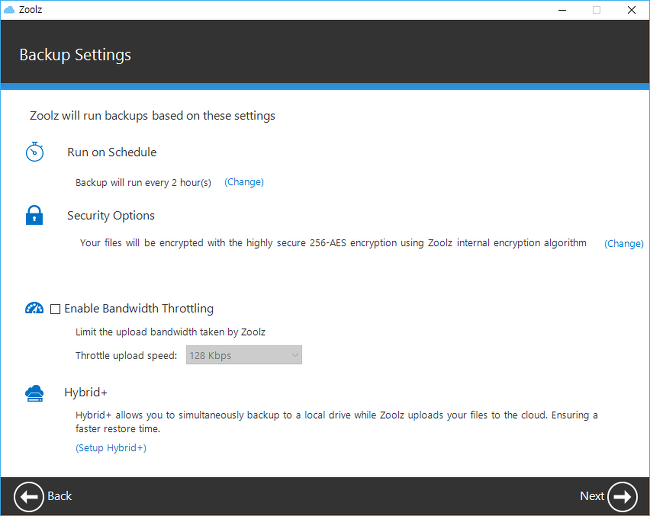This screenshot has height=516, width=650.
Task: Click the Hybrid+ description paragraph
Action: (336, 422)
